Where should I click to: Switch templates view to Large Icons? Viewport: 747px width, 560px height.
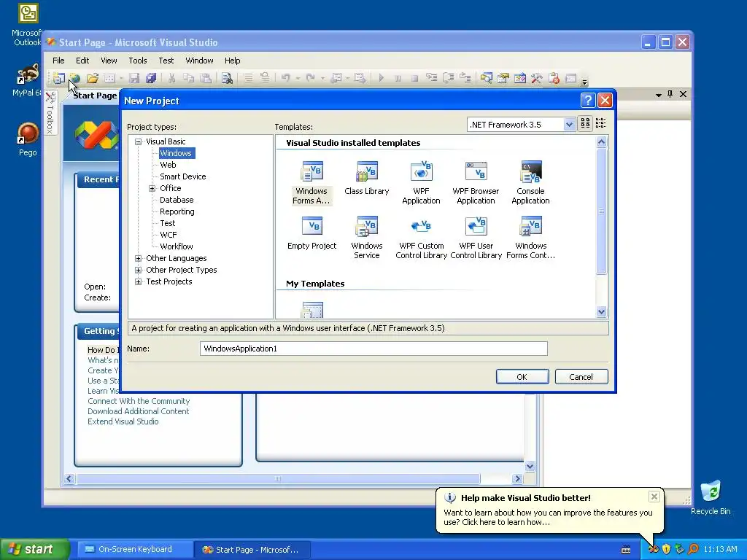pos(585,124)
